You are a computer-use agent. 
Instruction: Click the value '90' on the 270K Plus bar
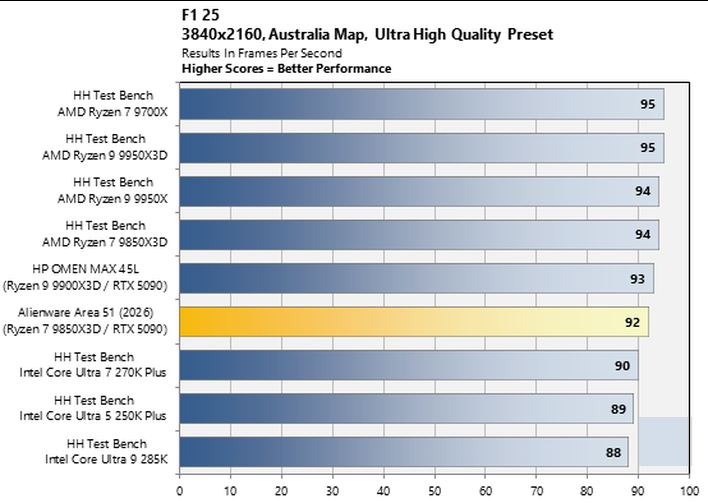point(622,366)
